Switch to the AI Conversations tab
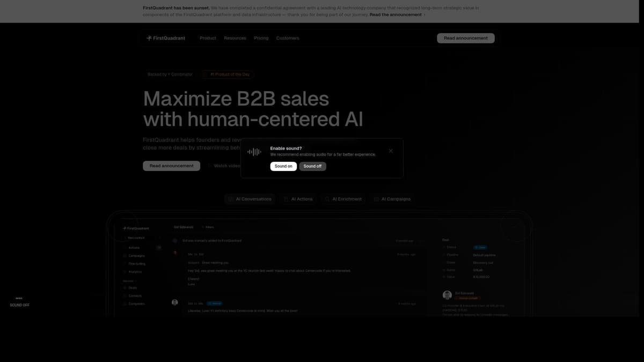Image resolution: width=644 pixels, height=362 pixels. (x=250, y=199)
